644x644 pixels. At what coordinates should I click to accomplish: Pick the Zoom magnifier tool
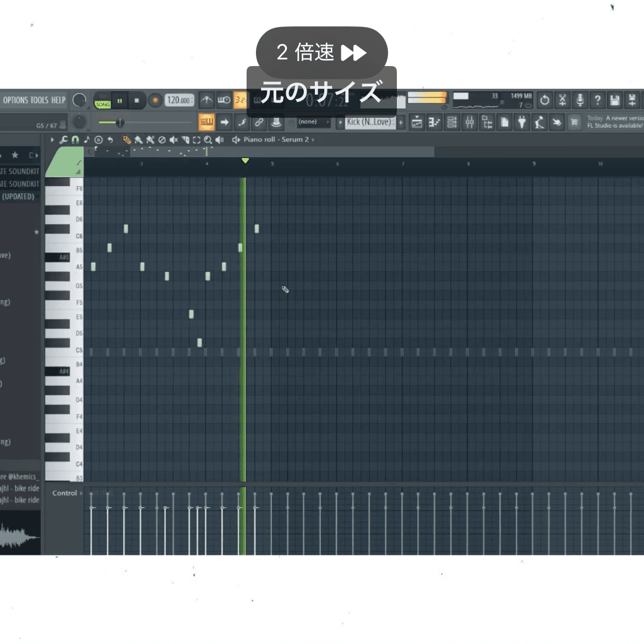click(208, 140)
